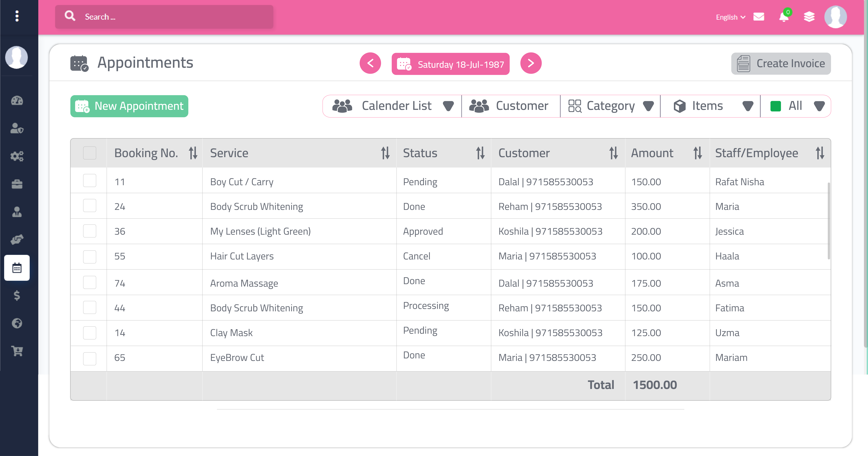Click the Create Invoice button

point(781,63)
